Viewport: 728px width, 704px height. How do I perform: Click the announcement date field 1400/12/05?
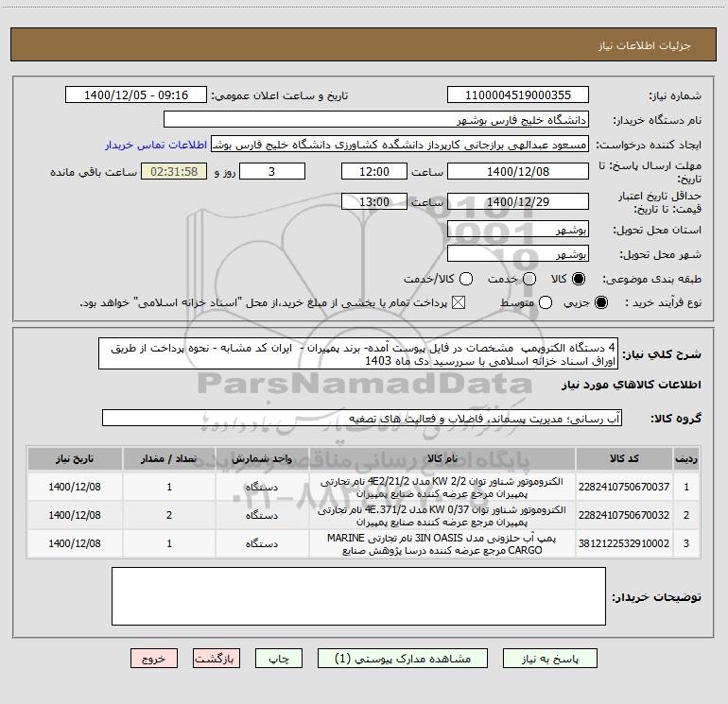pyautogui.click(x=136, y=94)
